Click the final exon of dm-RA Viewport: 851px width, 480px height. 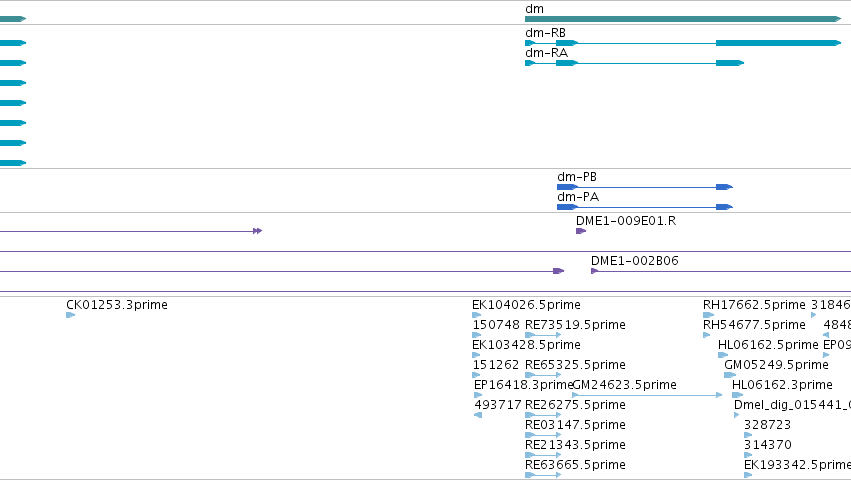pos(730,63)
